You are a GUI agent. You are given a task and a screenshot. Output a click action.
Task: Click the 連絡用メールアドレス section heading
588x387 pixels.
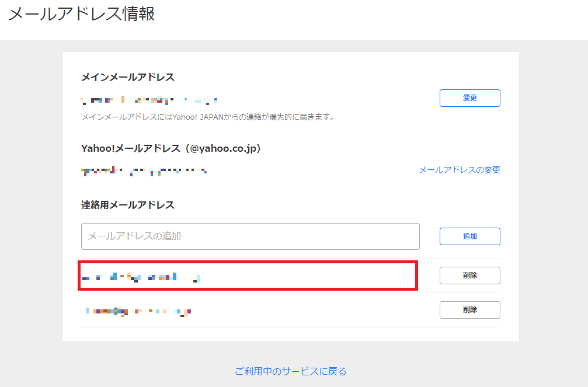128,205
